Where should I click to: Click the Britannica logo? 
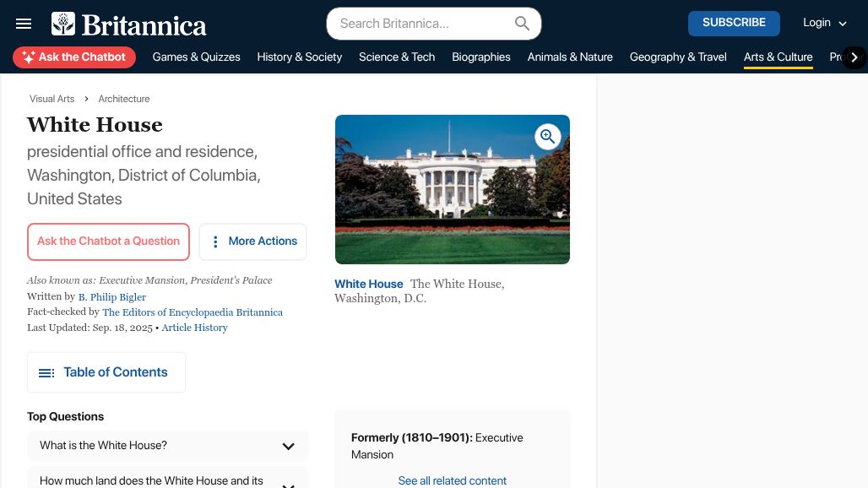(x=129, y=24)
